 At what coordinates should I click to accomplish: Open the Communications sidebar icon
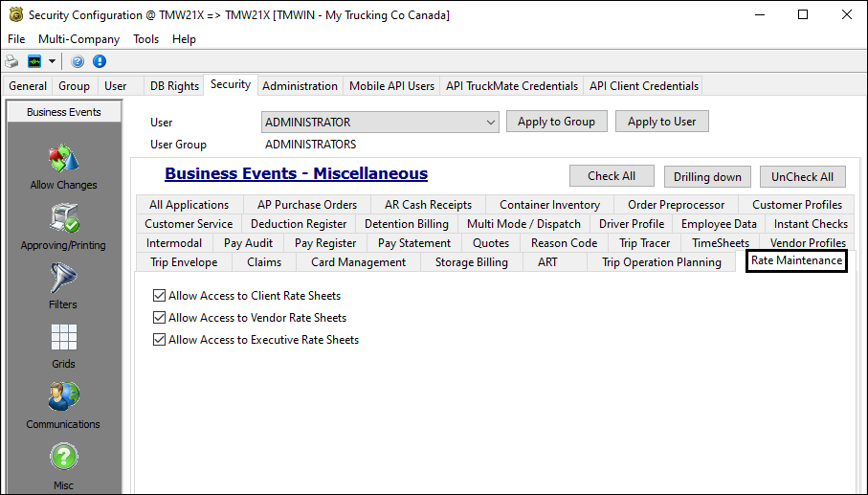[64, 396]
